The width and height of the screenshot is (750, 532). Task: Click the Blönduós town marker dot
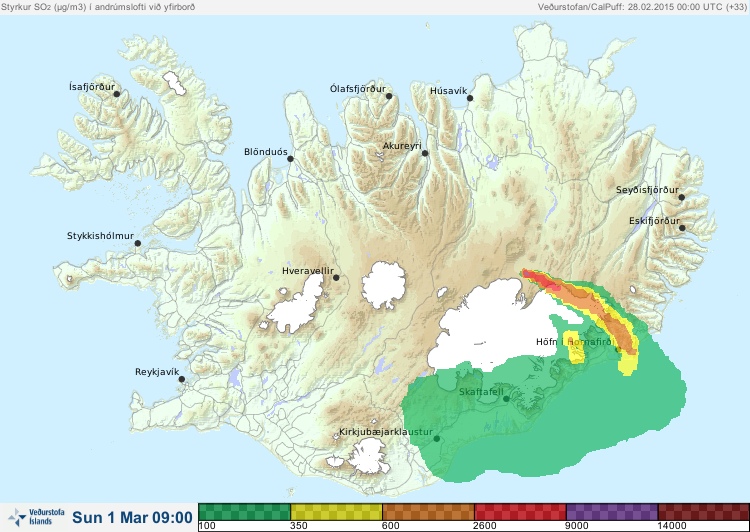pos(290,159)
